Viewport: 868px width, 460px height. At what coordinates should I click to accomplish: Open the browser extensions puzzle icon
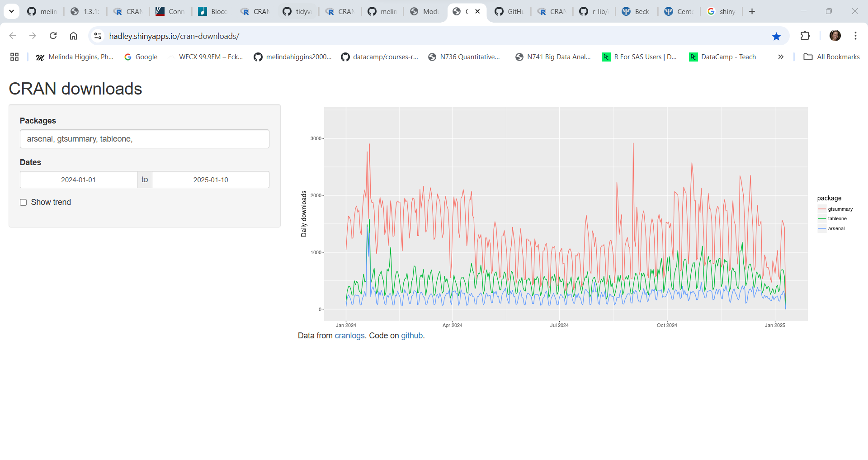[805, 36]
